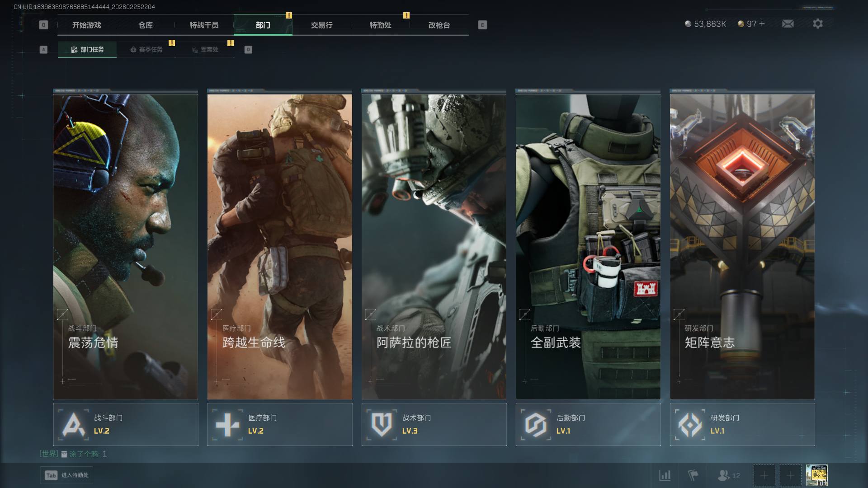Click the tactical department 战术部门 shield icon

pos(382,425)
